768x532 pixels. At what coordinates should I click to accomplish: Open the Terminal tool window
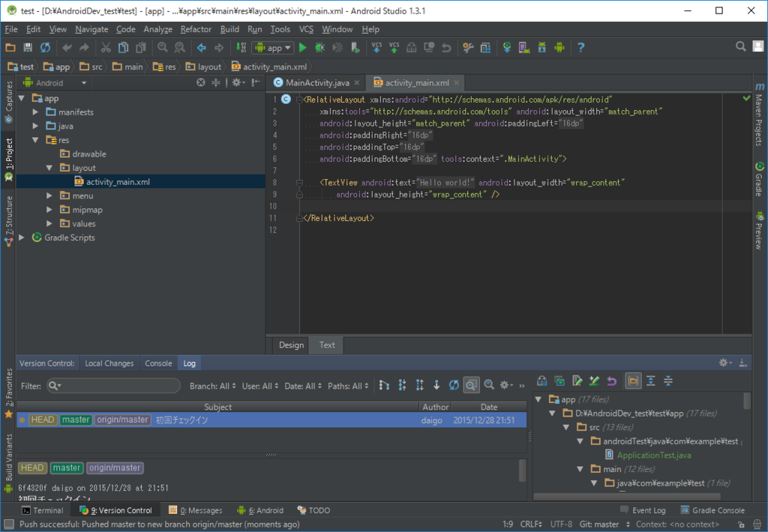tap(43, 510)
